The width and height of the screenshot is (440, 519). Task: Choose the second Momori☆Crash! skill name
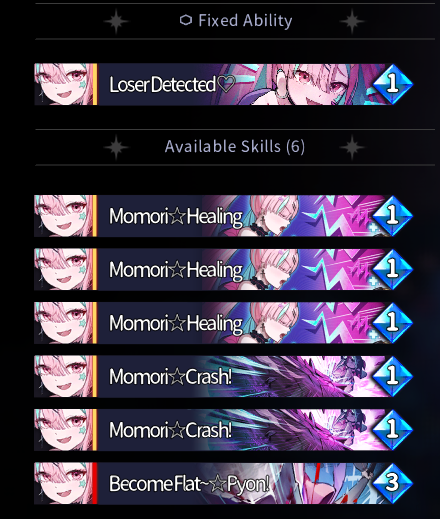(x=170, y=430)
